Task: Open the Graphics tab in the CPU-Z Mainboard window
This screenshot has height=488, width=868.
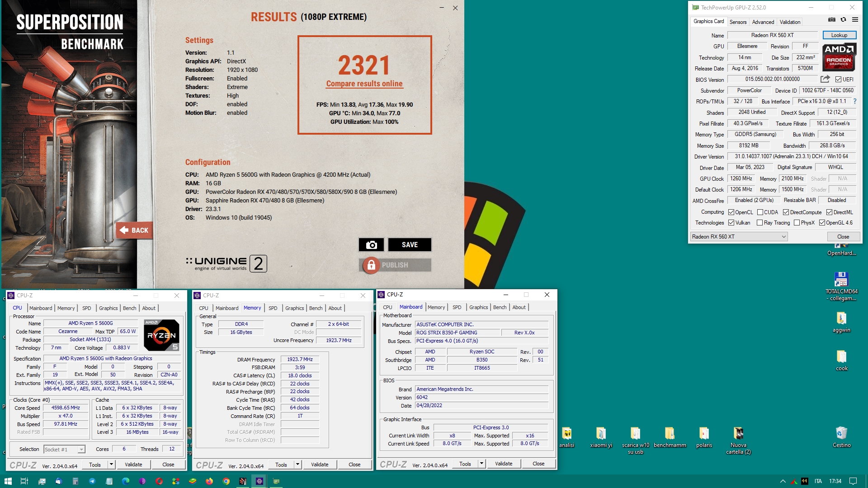Action: coord(478,307)
